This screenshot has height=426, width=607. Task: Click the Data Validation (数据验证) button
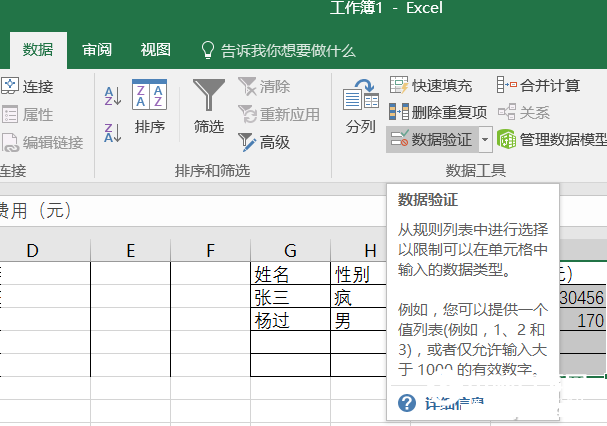(431, 138)
